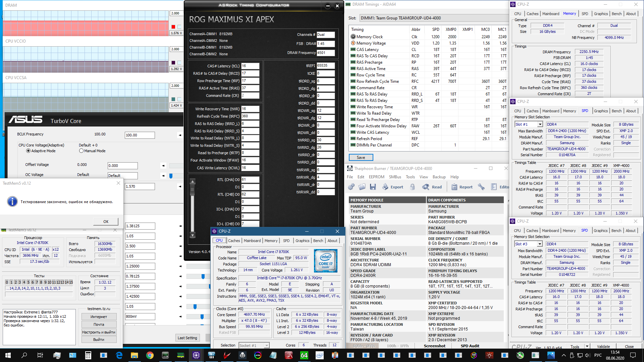The image size is (644, 362).
Task: Select Adaptive Mode radio button
Action: [x=29, y=151]
